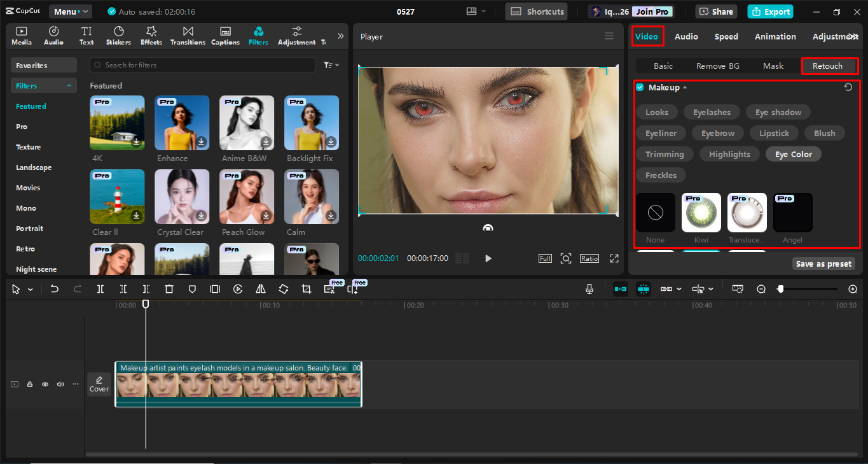Click the crop tool icon
The width and height of the screenshot is (868, 464).
[307, 289]
